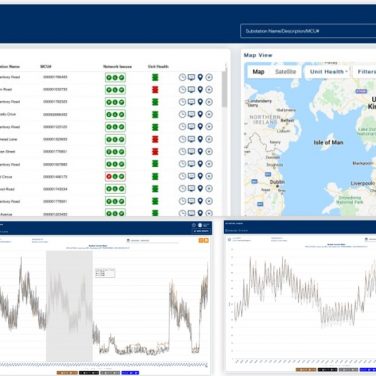This screenshot has width=376, height=376.
Task: Expand the Filters control on the map
Action: 366,72
